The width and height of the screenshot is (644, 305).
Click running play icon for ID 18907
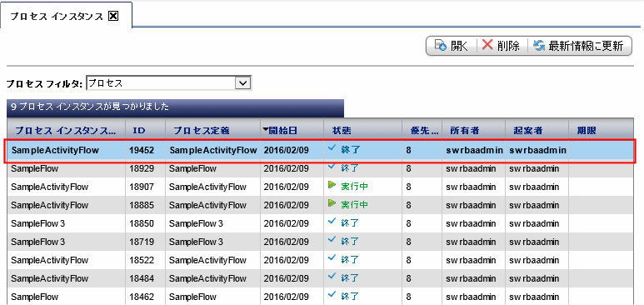[x=332, y=185]
